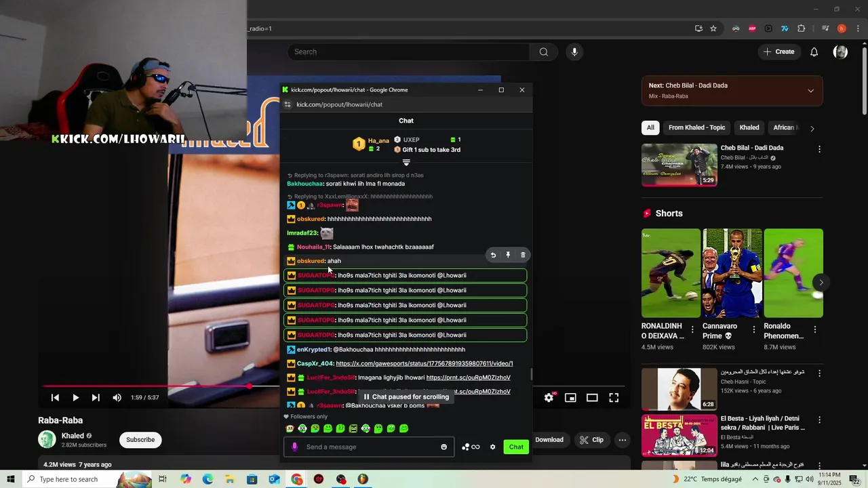
Task: Open Kick chat settings gear
Action: click(x=493, y=447)
